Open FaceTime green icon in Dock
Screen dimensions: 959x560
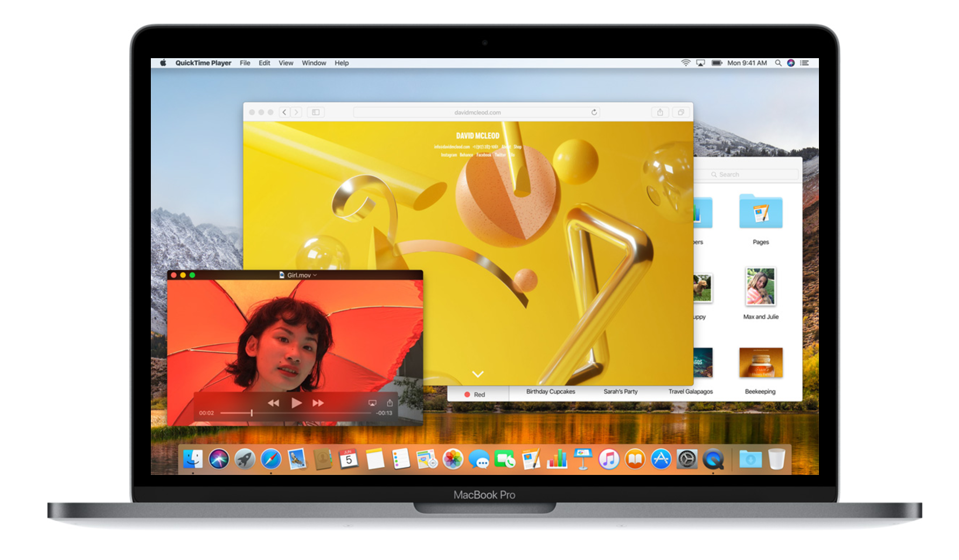pos(505,459)
